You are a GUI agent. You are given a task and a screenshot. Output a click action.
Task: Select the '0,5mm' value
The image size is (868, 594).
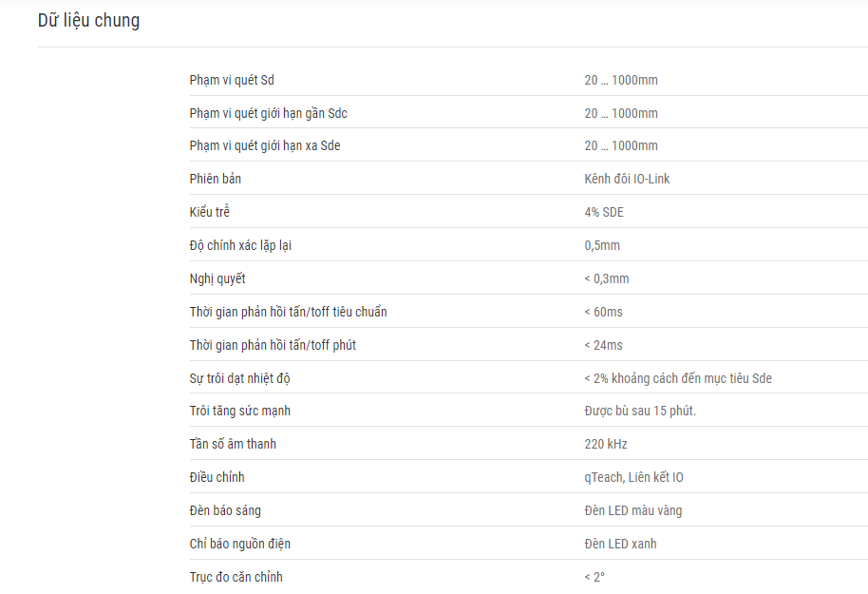[602, 245]
